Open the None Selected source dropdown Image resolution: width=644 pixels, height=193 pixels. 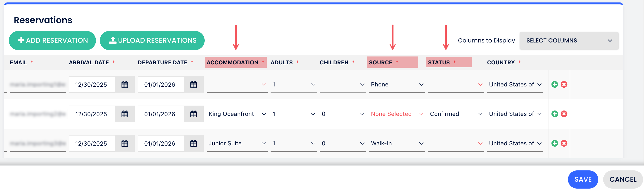(x=397, y=114)
